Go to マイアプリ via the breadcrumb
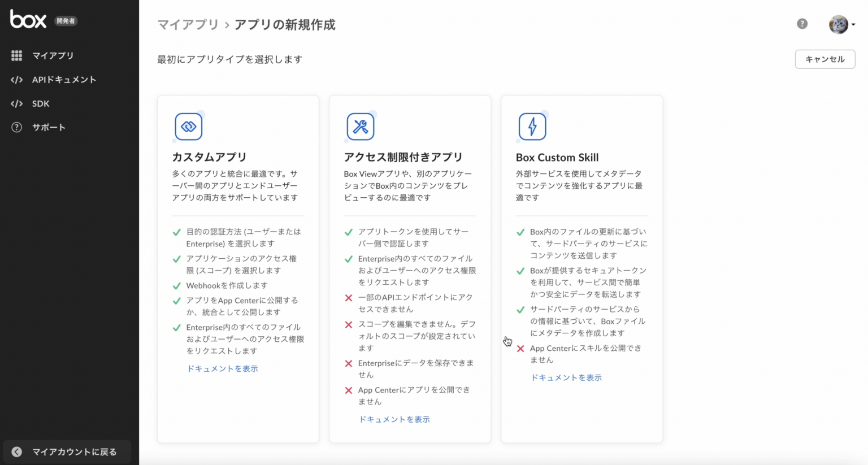Screen dimensions: 868x465 click(188, 25)
